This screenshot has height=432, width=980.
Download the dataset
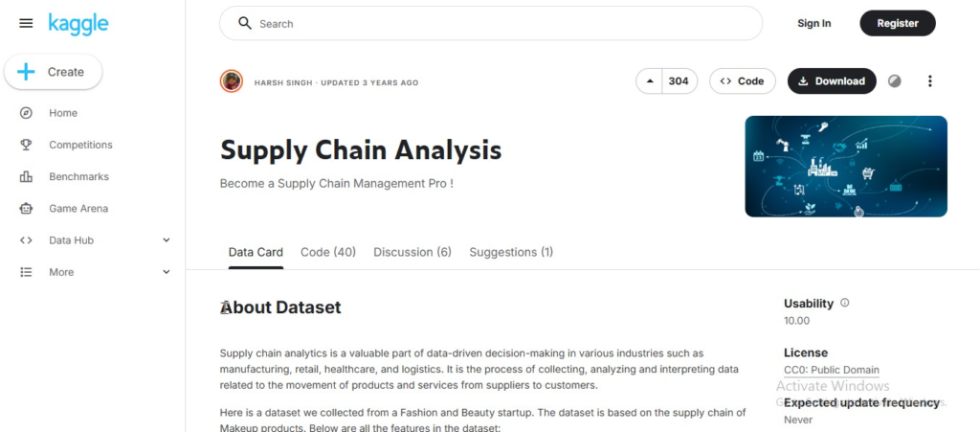(831, 81)
